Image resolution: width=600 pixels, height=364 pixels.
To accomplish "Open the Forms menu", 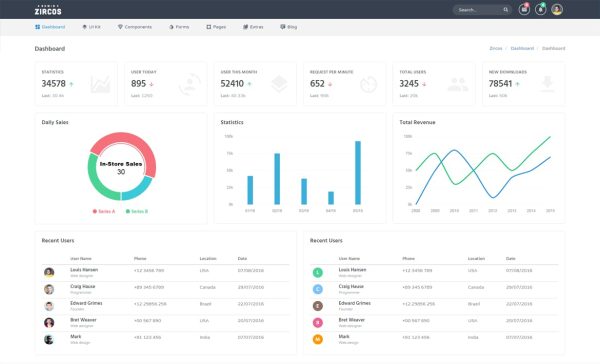I will click(179, 27).
